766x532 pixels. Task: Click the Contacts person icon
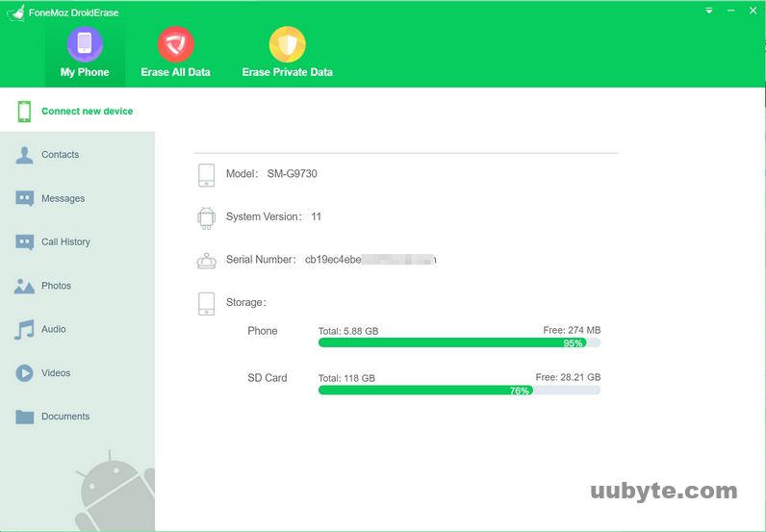coord(24,155)
